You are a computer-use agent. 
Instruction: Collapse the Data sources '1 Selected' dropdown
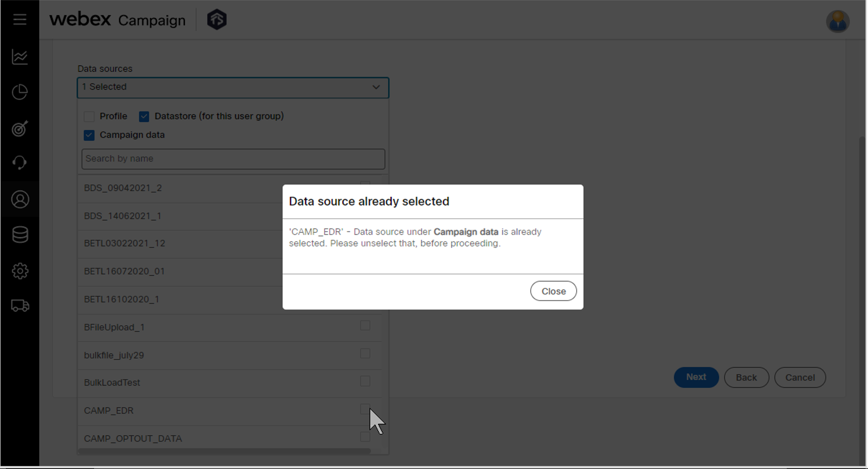pyautogui.click(x=233, y=88)
